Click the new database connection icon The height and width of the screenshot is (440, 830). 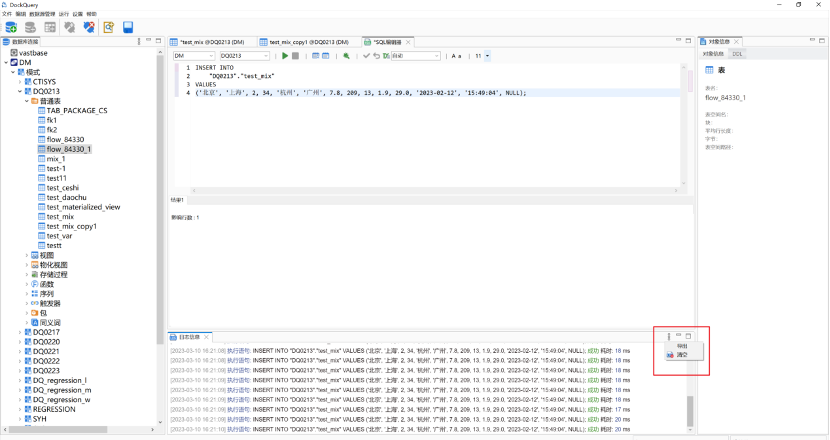point(11,27)
